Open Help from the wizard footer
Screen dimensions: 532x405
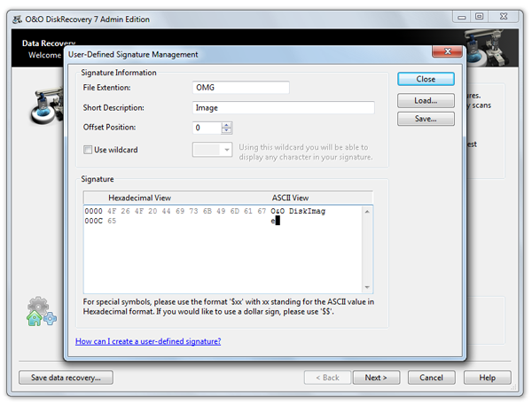[487, 378]
